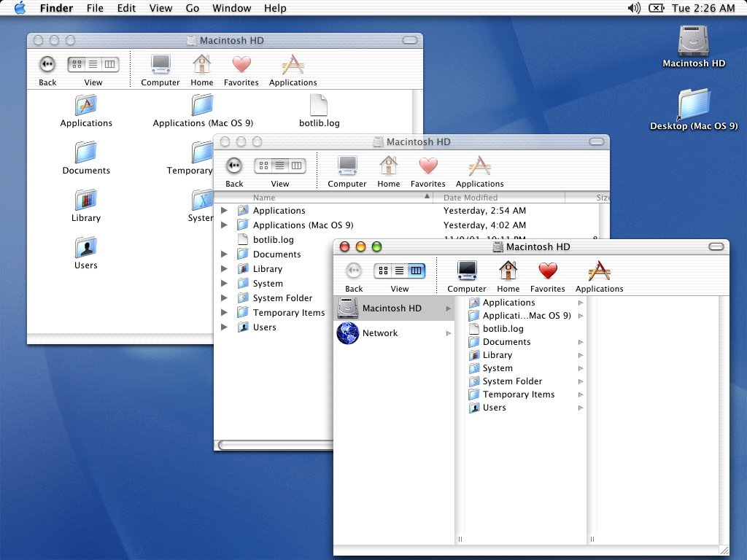Viewport: 747px width, 560px height.
Task: Expand the Documents folder triangle
Action: [225, 254]
